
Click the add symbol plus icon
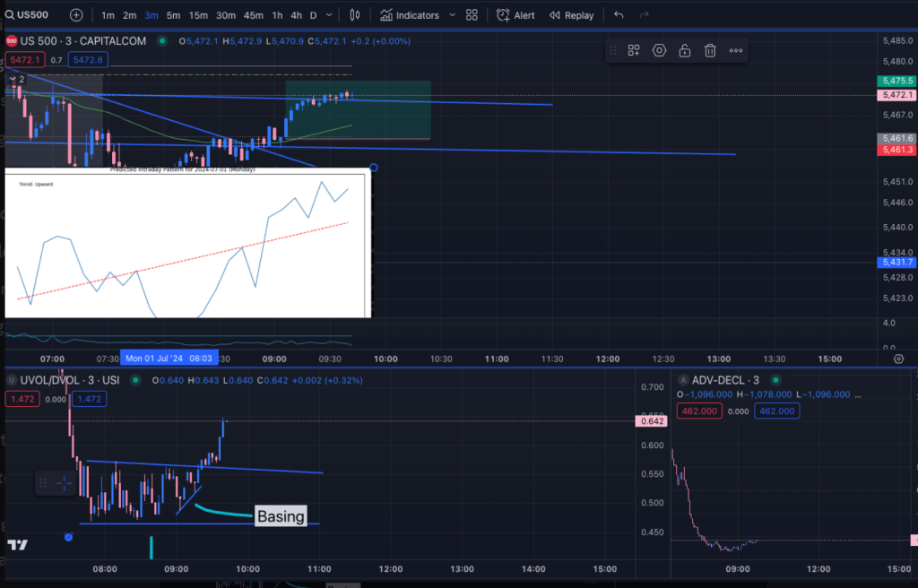[76, 15]
